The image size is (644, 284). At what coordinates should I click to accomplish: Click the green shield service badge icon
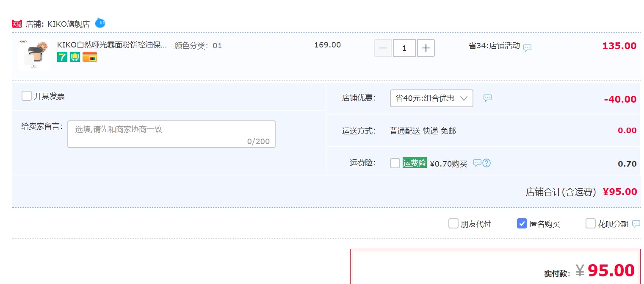pos(75,57)
